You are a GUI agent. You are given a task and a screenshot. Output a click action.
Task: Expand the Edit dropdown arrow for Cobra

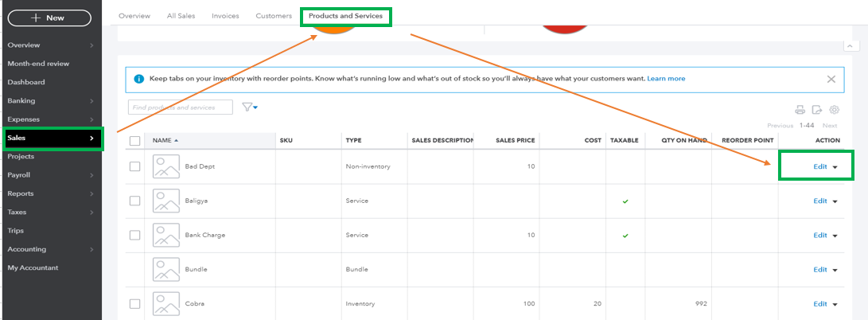tap(835, 304)
